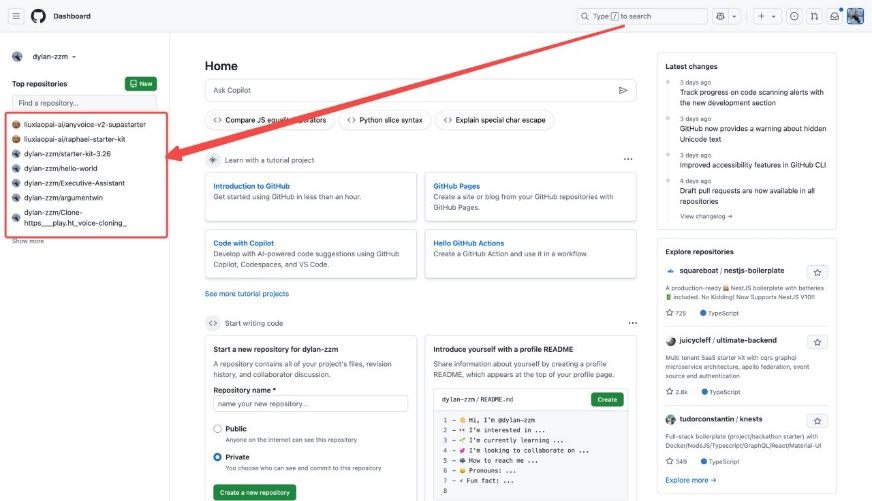Star the juicycleff/ultimate-backend repository
This screenshot has width=872, height=501.
(x=817, y=341)
